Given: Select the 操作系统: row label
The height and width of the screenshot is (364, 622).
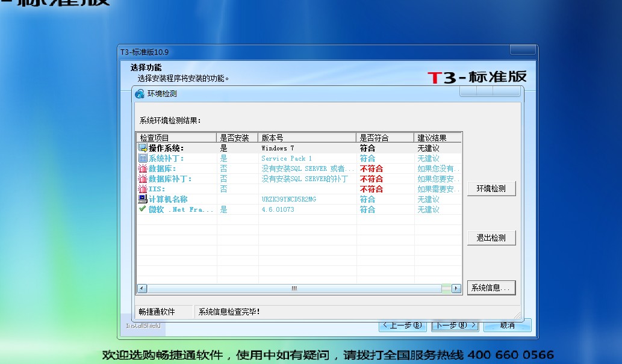Looking at the screenshot, I should click(x=166, y=148).
